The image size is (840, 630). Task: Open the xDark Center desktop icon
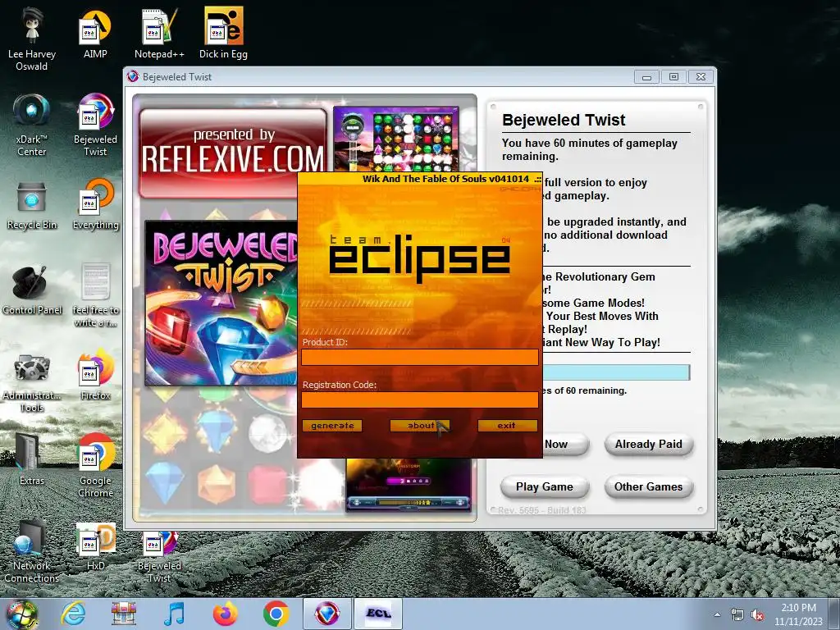pyautogui.click(x=32, y=125)
